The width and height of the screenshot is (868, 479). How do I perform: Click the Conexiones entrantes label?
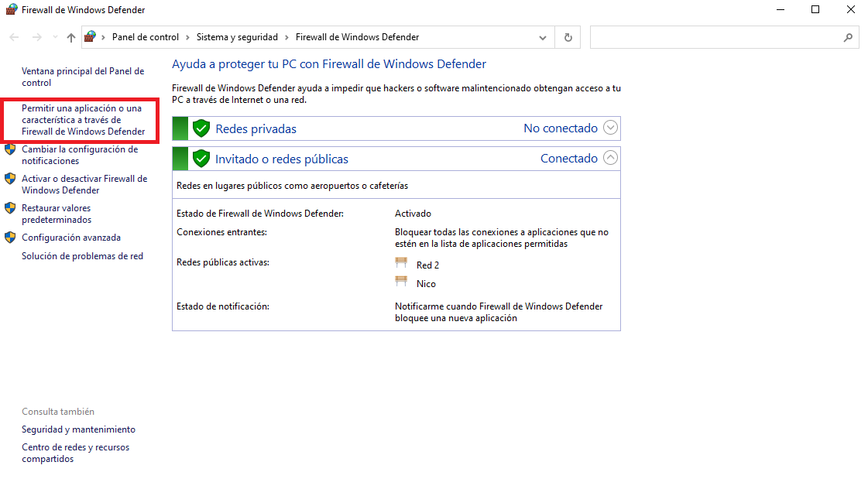click(221, 232)
